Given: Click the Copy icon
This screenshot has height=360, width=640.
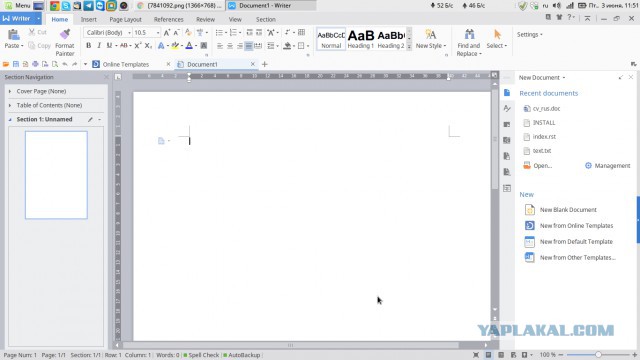Looking at the screenshot, I should click(32, 46).
